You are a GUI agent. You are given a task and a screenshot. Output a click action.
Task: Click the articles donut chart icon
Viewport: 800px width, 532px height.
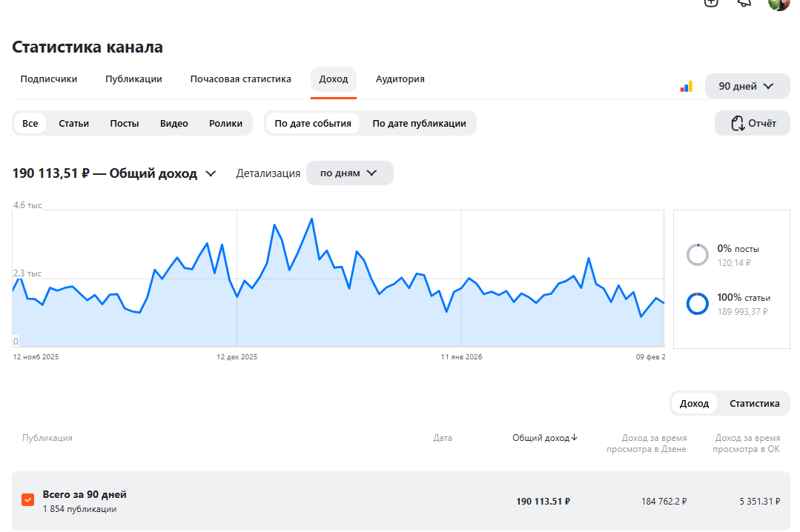pyautogui.click(x=698, y=304)
